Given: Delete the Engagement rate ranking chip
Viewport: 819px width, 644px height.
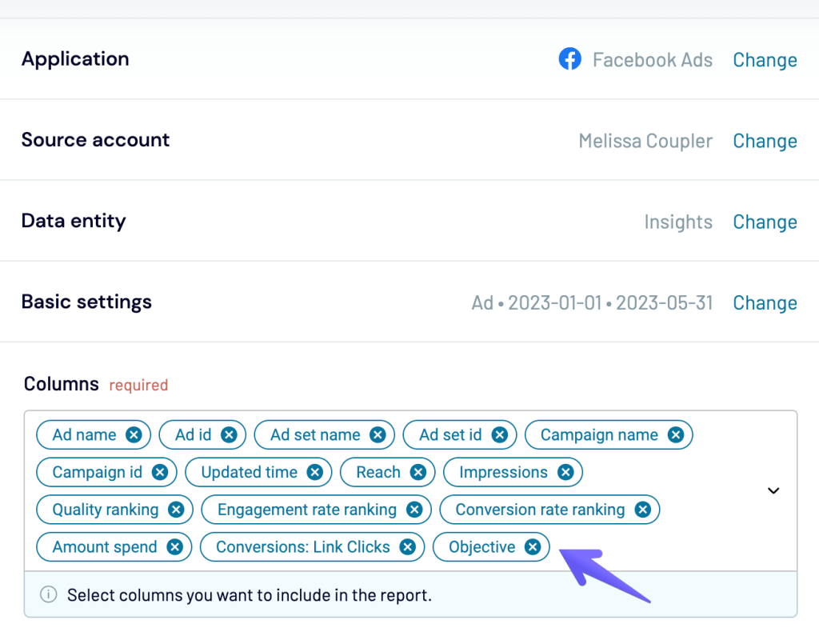Looking at the screenshot, I should [x=413, y=510].
